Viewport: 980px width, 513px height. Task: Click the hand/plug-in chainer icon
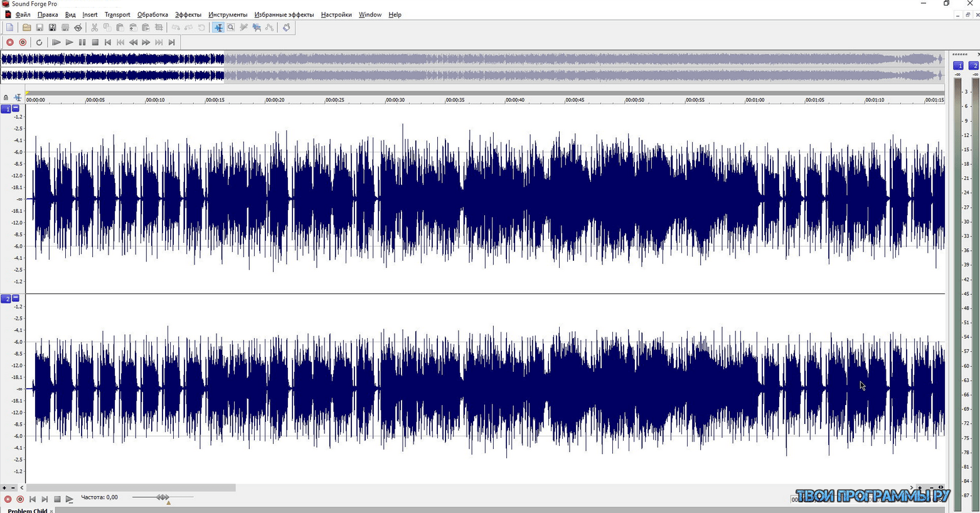286,28
